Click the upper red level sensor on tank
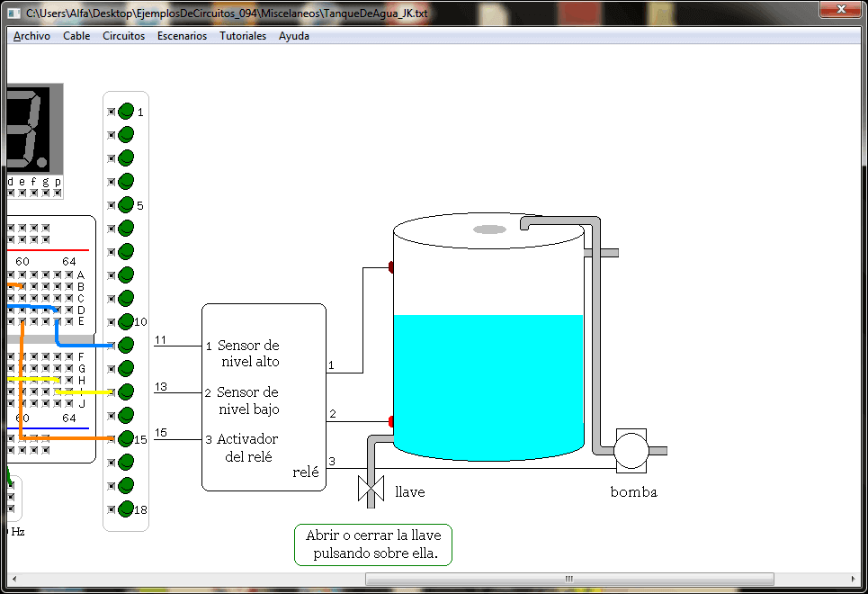868x594 pixels. click(x=391, y=266)
